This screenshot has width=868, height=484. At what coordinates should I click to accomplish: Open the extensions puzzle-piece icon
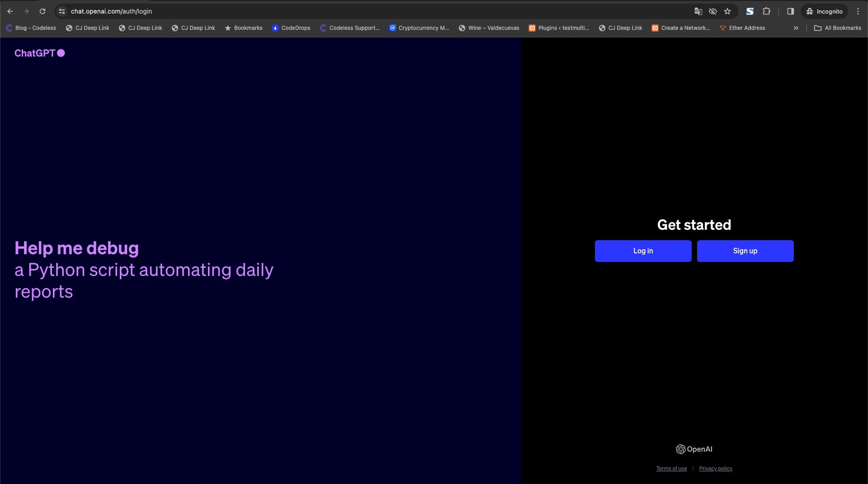point(767,11)
